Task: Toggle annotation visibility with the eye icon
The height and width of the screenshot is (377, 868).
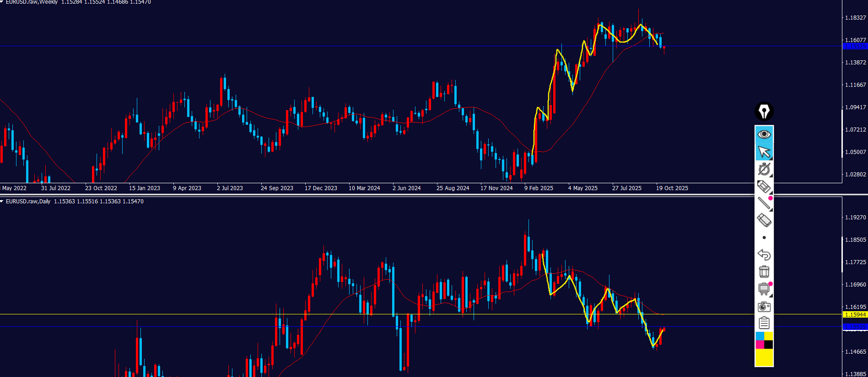Action: pyautogui.click(x=764, y=134)
